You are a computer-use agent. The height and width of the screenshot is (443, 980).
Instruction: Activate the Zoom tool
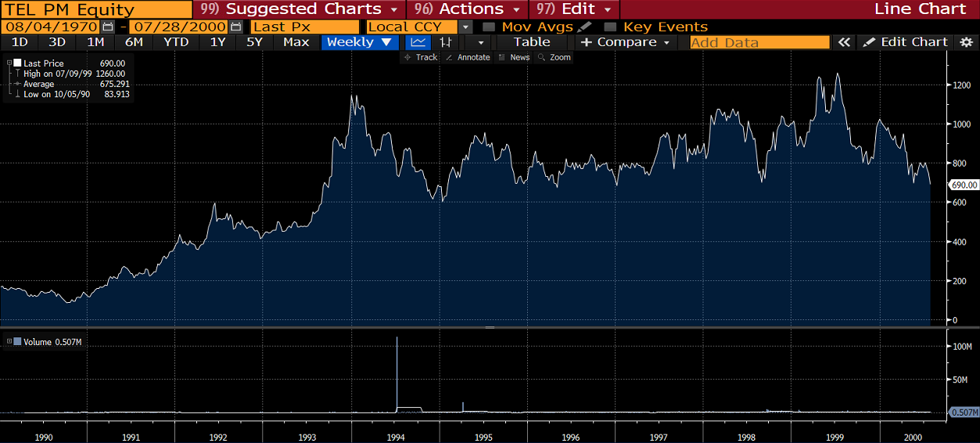pyautogui.click(x=554, y=57)
